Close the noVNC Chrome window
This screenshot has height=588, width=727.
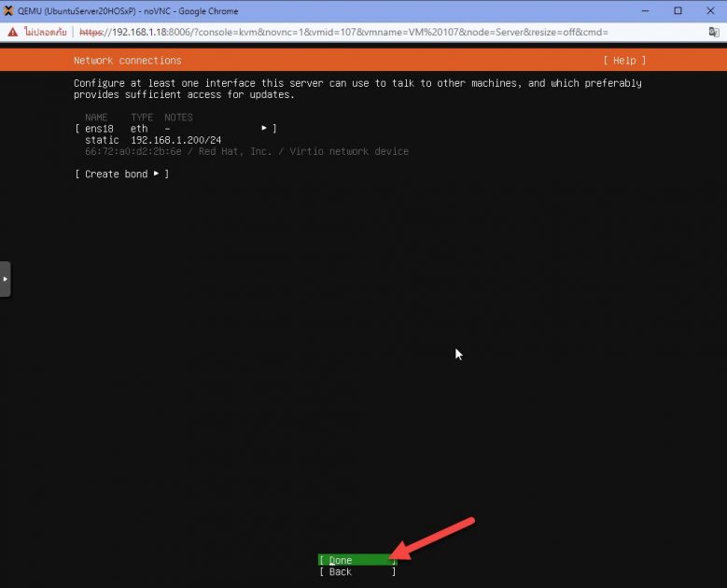(x=710, y=10)
